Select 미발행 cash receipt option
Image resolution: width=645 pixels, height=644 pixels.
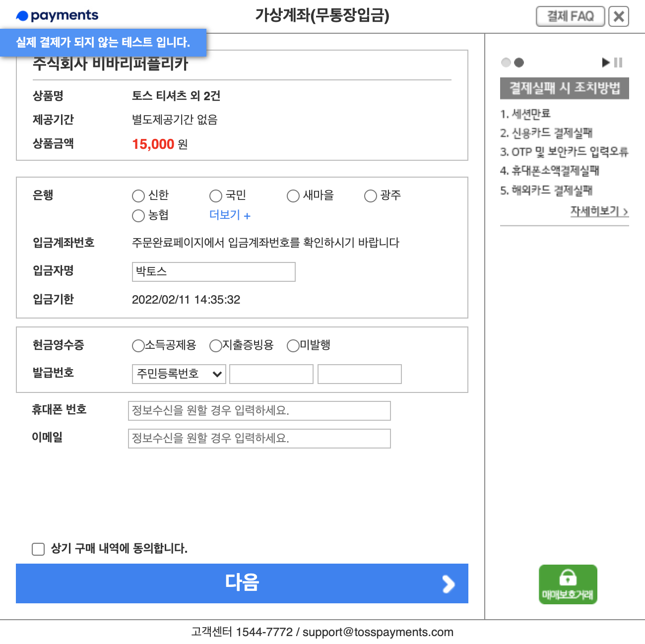point(293,346)
